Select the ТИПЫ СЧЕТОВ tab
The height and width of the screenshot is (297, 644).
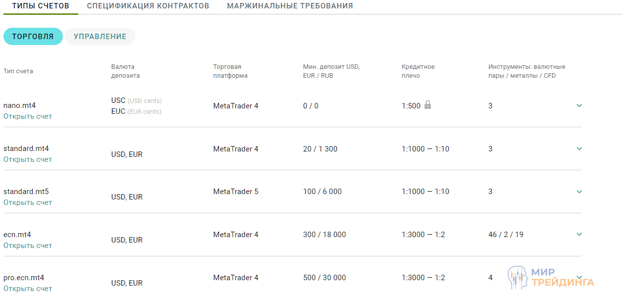click(x=41, y=6)
